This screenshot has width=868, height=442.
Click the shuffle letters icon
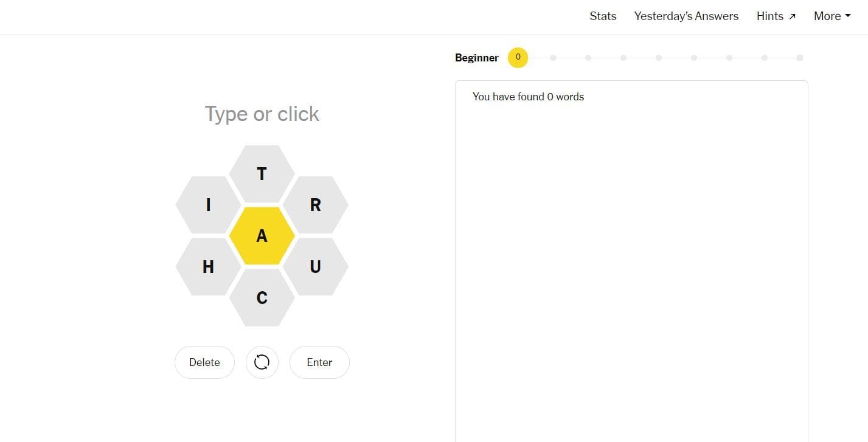click(262, 362)
